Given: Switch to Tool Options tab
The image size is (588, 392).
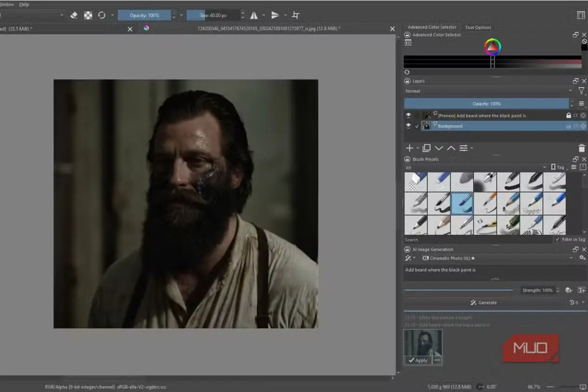Looking at the screenshot, I should pos(478,27).
